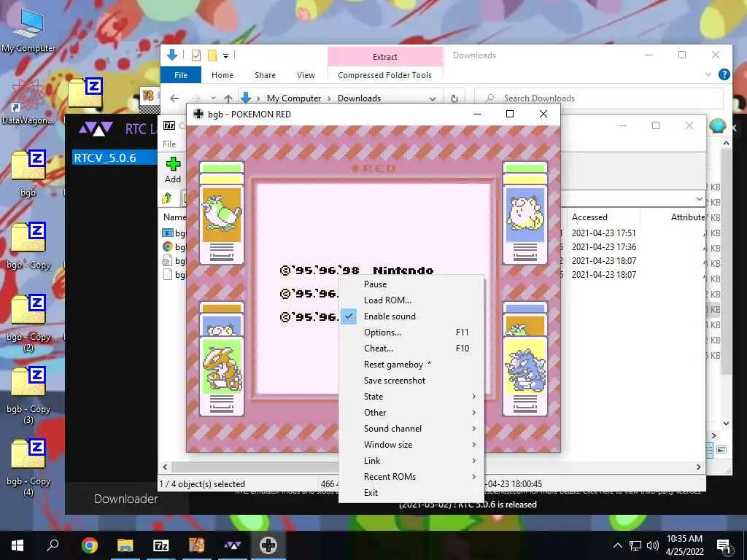Switch to Share tab in Explorer ribbon

click(x=265, y=75)
